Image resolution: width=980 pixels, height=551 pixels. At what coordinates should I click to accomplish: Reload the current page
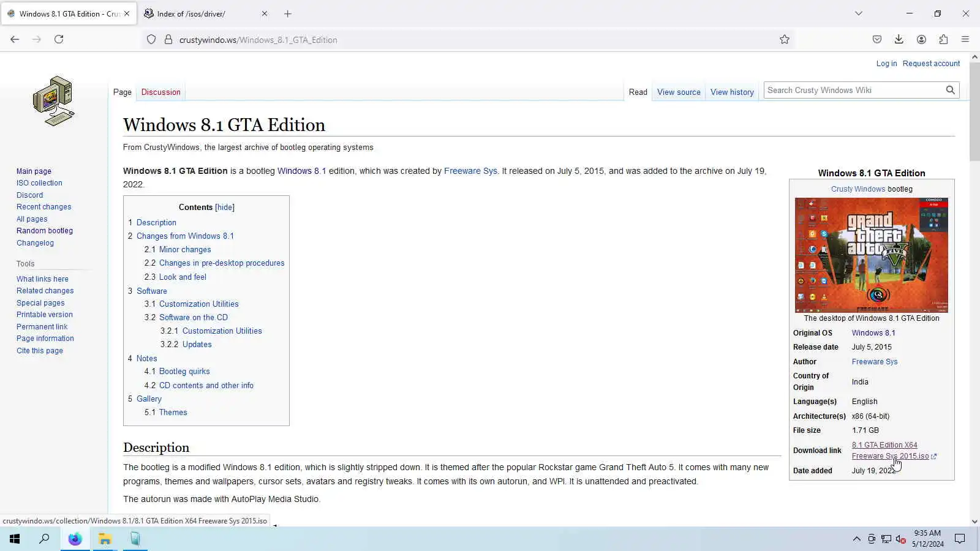(59, 39)
